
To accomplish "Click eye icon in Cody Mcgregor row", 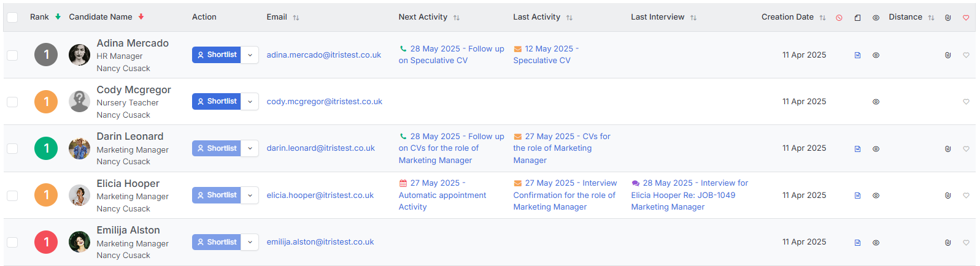I will 876,102.
